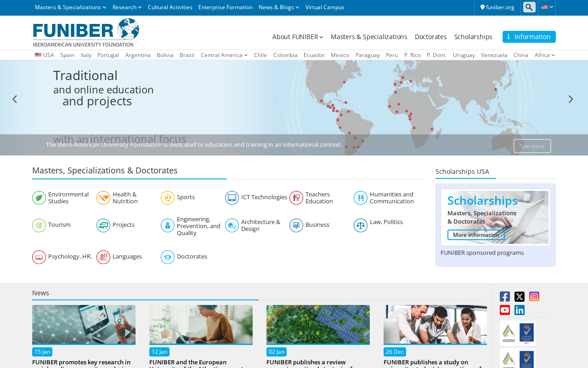588x368 pixels.
Task: Select the Uruguay country link
Action: click(464, 55)
